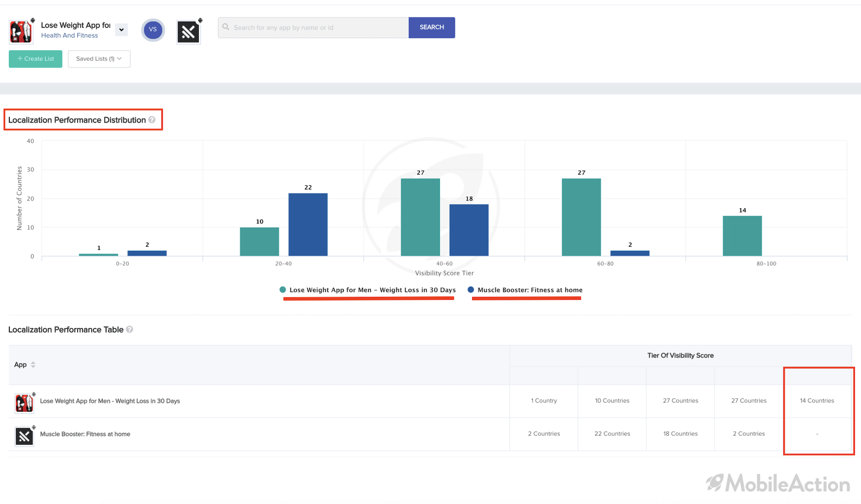Toggle Muscle Booster legend series marker
Image resolution: width=861 pixels, height=504 pixels.
471,290
